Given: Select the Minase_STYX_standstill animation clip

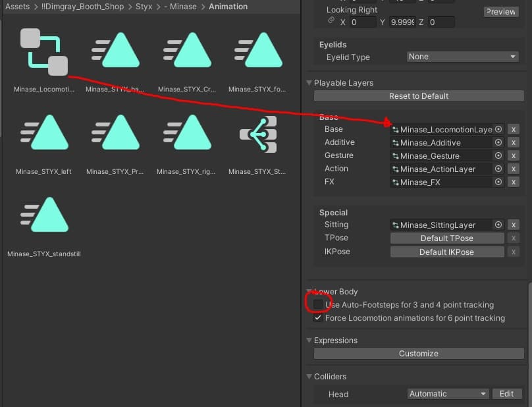Looking at the screenshot, I should coord(44,215).
